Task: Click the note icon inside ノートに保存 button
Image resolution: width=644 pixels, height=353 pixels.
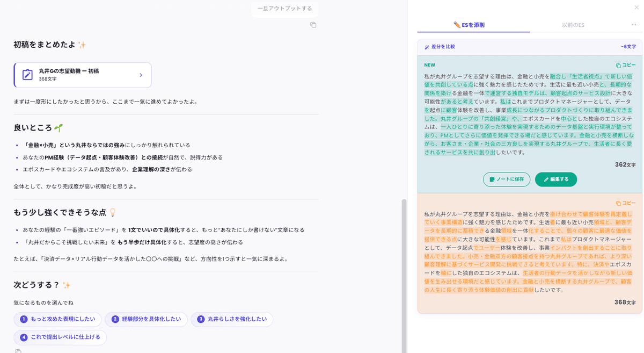Action: point(491,180)
